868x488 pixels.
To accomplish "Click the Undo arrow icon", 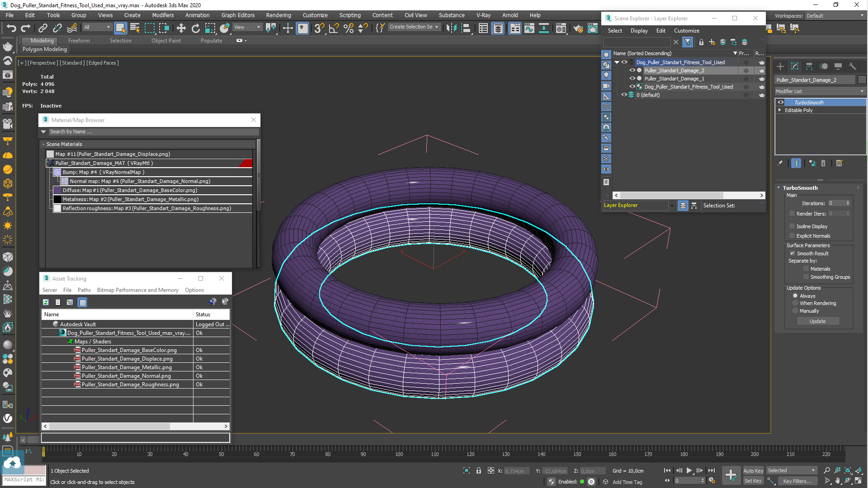I will [11, 28].
